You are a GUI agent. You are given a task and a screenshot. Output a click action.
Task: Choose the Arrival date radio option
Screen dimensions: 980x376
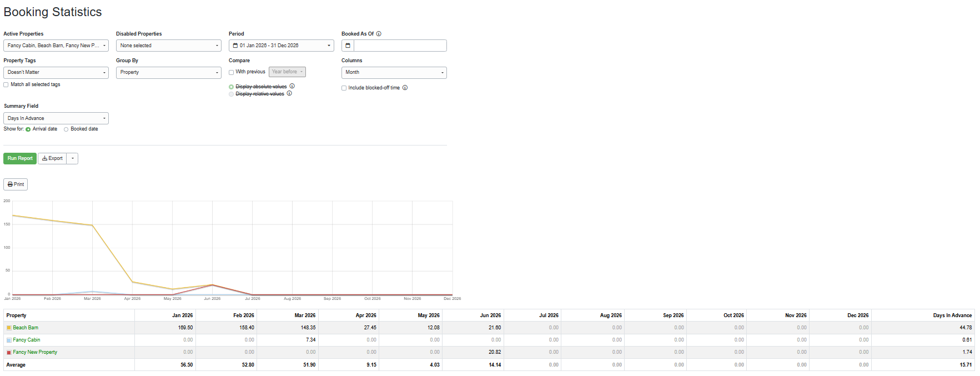pyautogui.click(x=28, y=129)
